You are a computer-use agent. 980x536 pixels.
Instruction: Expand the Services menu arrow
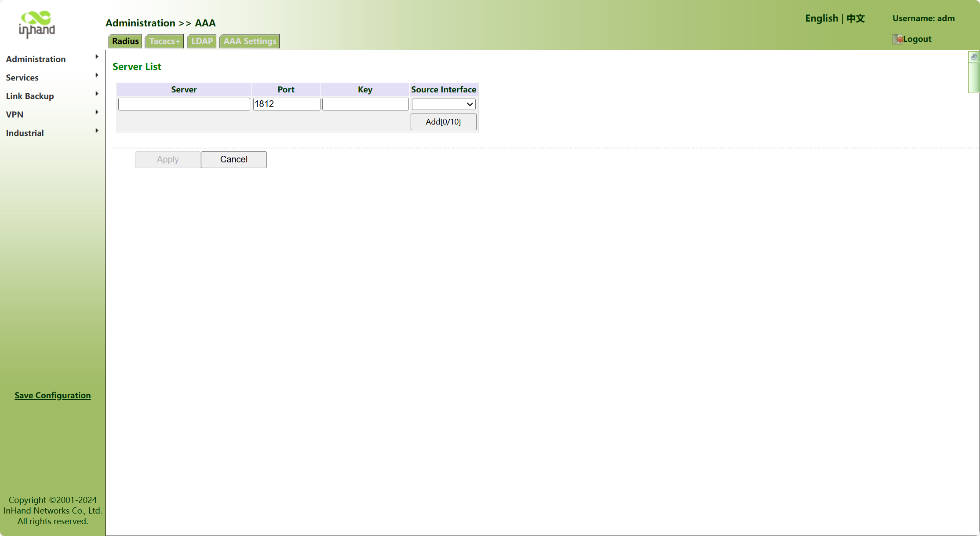click(97, 75)
